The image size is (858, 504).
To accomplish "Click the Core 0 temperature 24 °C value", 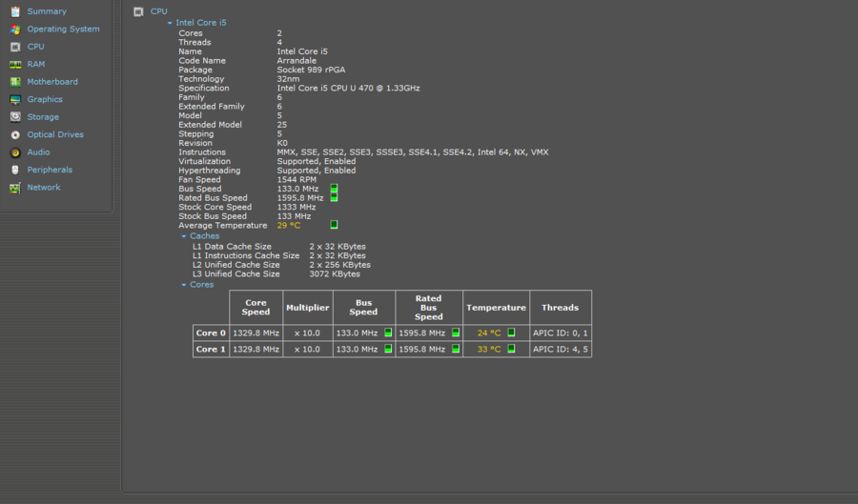I will 489,333.
